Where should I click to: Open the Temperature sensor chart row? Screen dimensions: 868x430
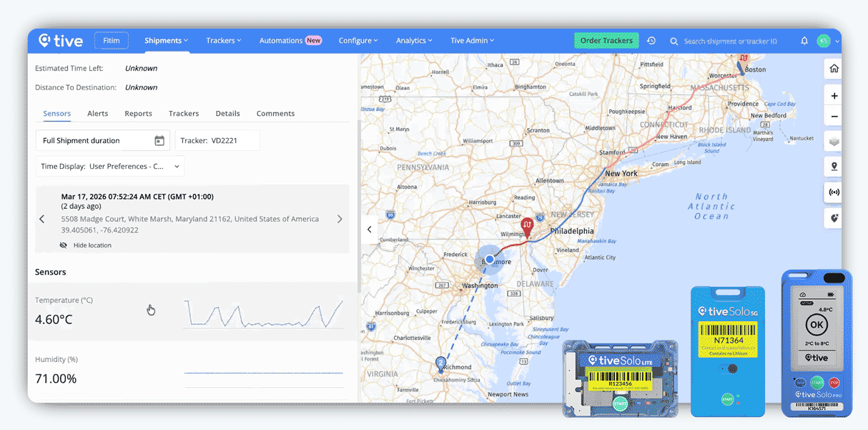(x=193, y=311)
